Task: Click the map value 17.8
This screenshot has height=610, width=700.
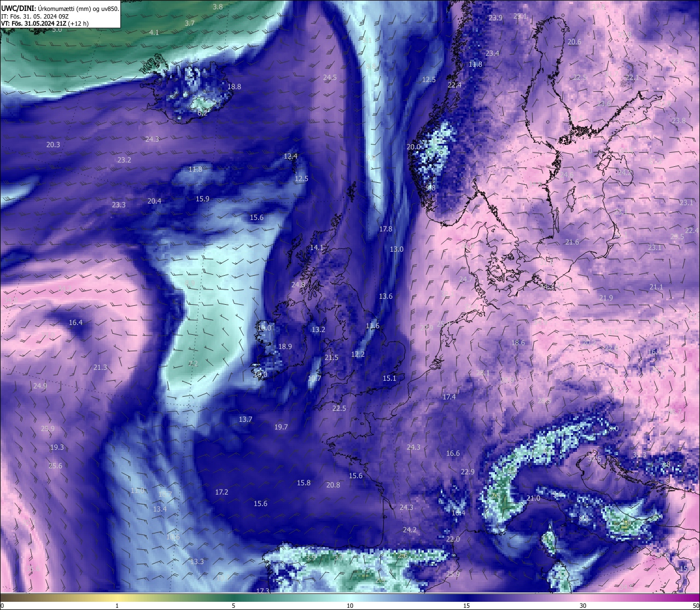Action: 386,229
